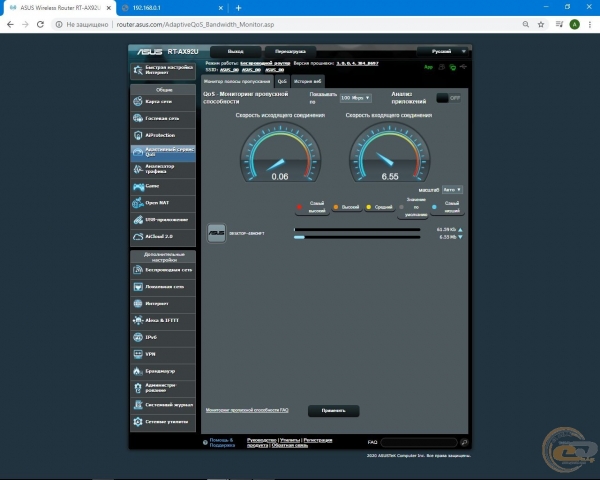Viewport: 600px width, 480px height.
Task: Go back in the browser
Action: [x=10, y=24]
